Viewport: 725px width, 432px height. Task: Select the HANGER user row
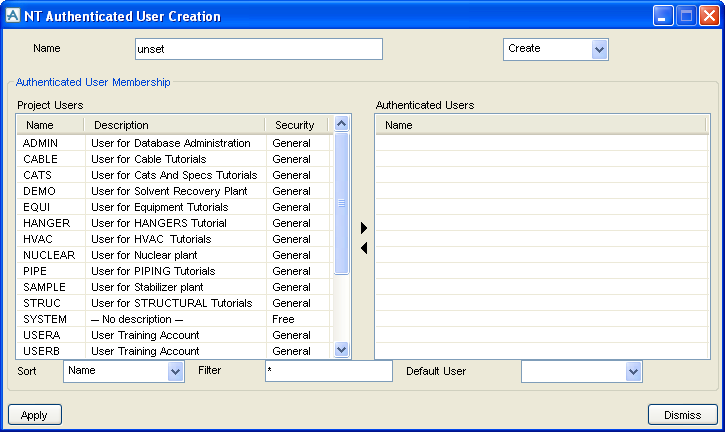click(x=175, y=223)
